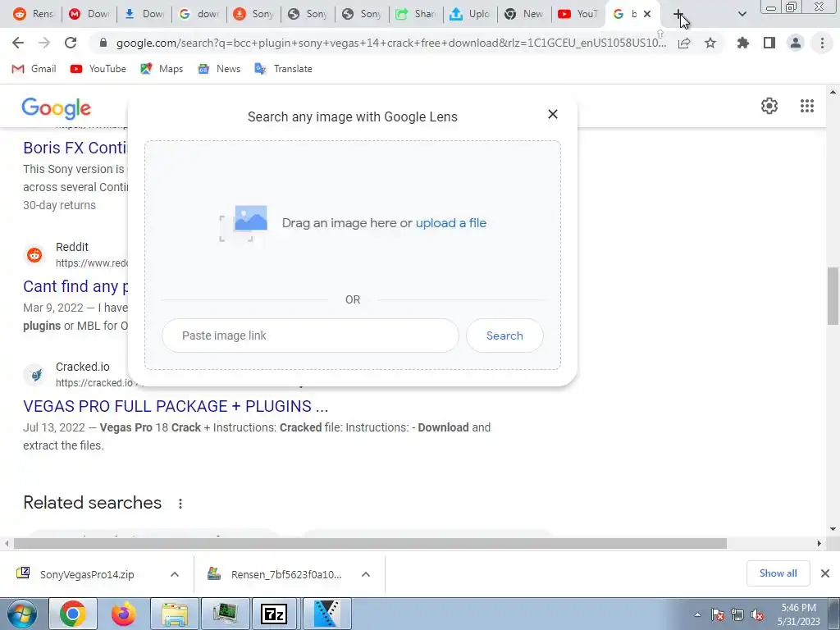The width and height of the screenshot is (840, 630).
Task: Click the browser forward arrow
Action: click(44, 43)
